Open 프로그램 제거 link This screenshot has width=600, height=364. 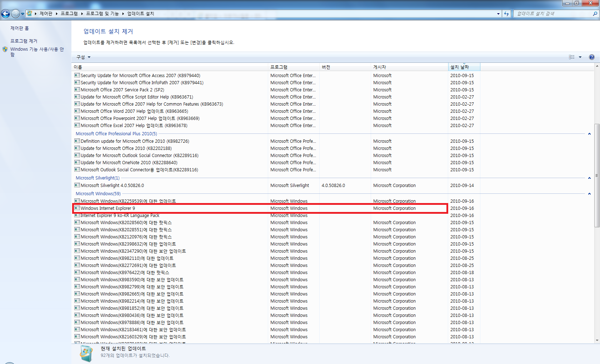click(24, 41)
